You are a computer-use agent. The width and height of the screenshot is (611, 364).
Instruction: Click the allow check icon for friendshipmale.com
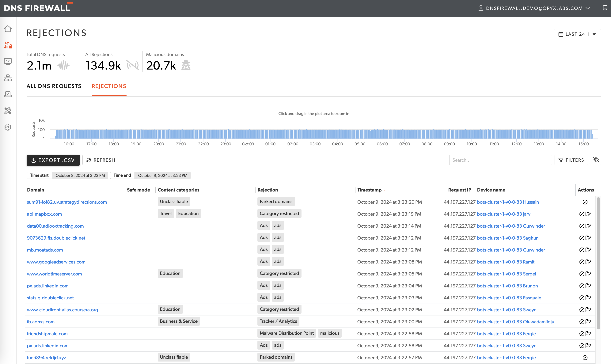(x=582, y=334)
